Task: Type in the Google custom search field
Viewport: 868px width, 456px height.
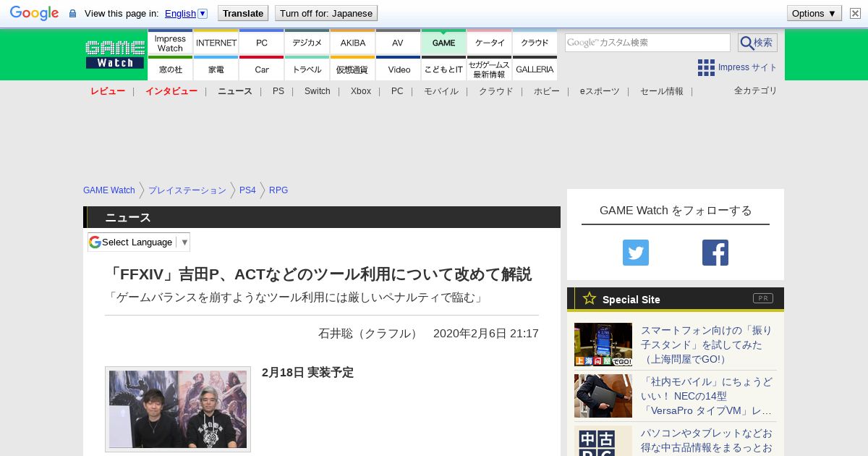Action: point(647,43)
